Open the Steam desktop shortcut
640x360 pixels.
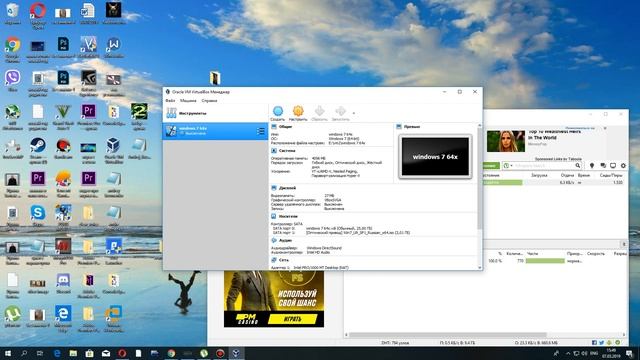coord(38,145)
